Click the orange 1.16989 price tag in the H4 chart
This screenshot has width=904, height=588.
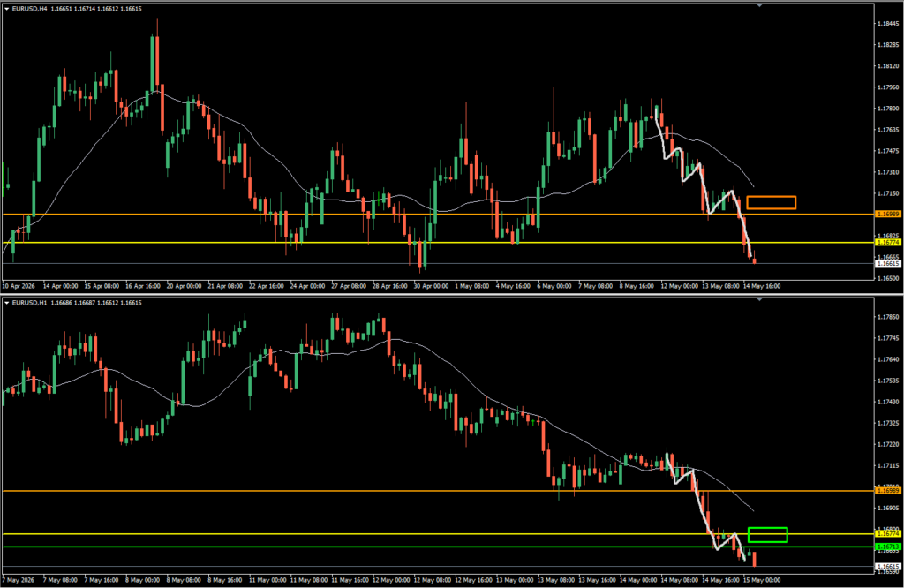point(888,214)
